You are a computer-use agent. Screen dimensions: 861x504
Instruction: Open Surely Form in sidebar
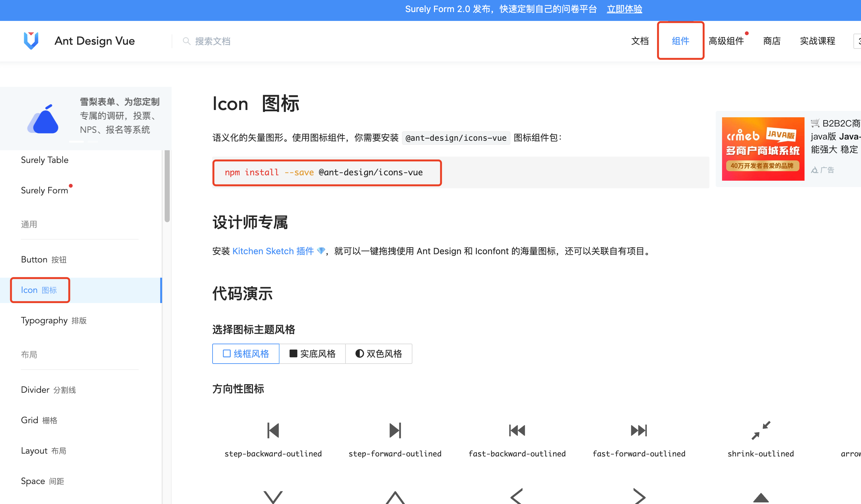click(44, 190)
